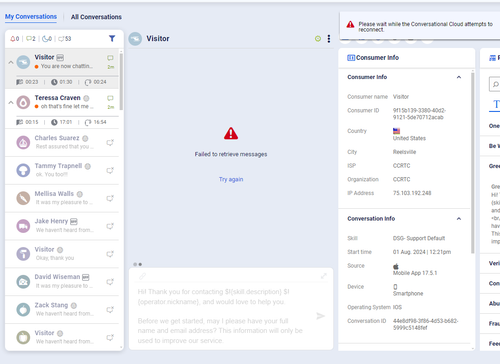The width and height of the screenshot is (500, 364).
Task: Click inside the message text box
Action: 221,316
